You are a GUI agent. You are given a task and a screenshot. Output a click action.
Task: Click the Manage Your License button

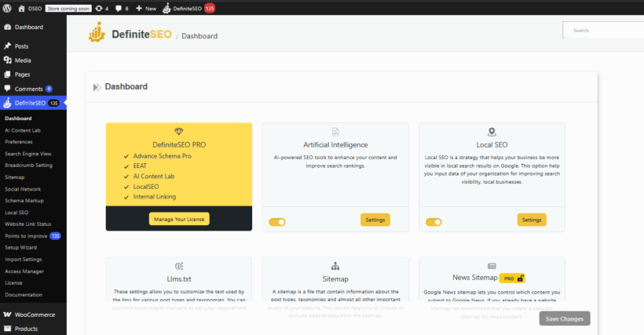(179, 219)
